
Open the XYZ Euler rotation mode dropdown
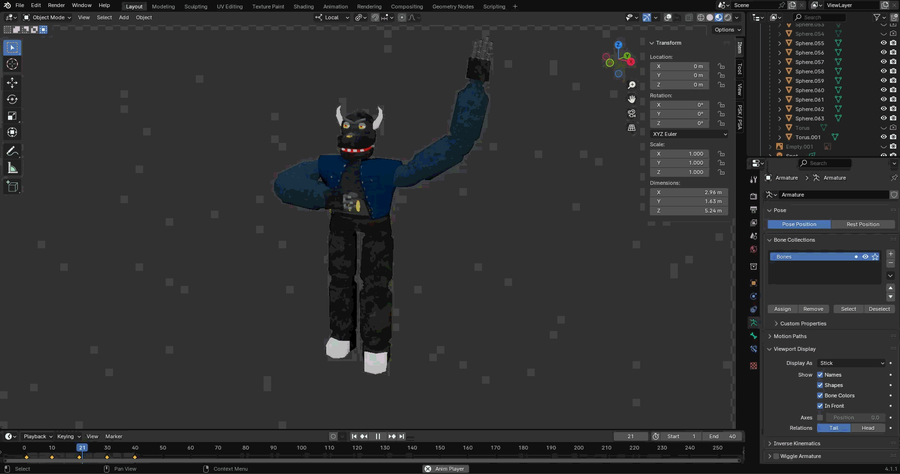click(689, 134)
